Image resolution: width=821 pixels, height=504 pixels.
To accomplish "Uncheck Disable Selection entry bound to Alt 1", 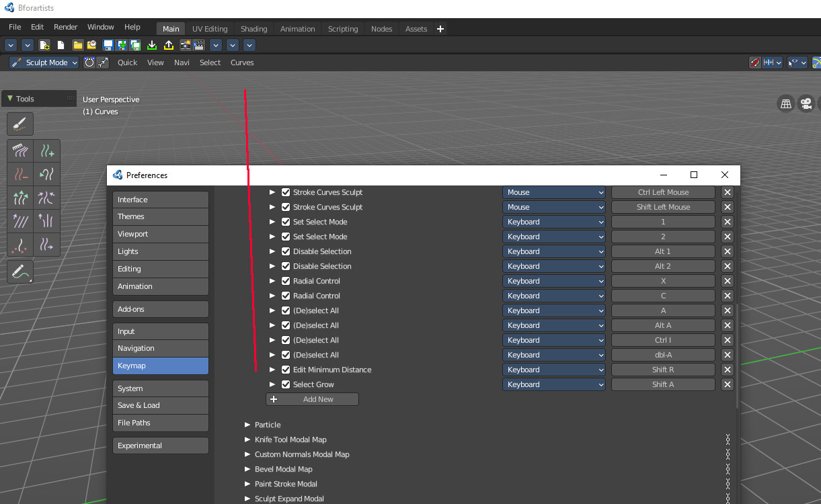I will tap(286, 251).
